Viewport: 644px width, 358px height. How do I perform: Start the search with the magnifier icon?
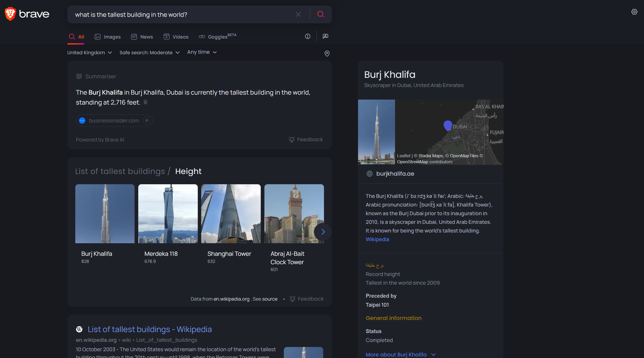point(321,14)
